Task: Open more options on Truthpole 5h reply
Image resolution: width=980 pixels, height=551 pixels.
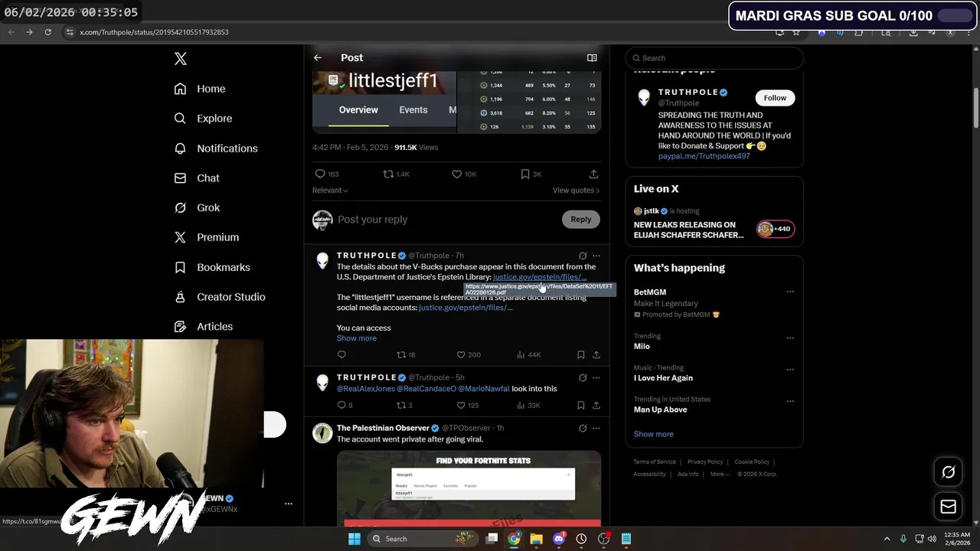Action: pyautogui.click(x=596, y=378)
